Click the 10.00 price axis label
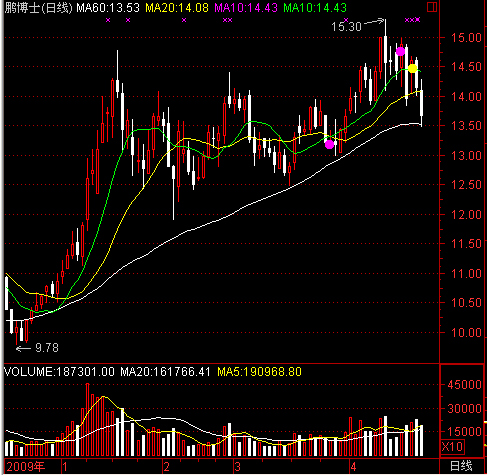The width and height of the screenshot is (487, 475). (x=466, y=332)
